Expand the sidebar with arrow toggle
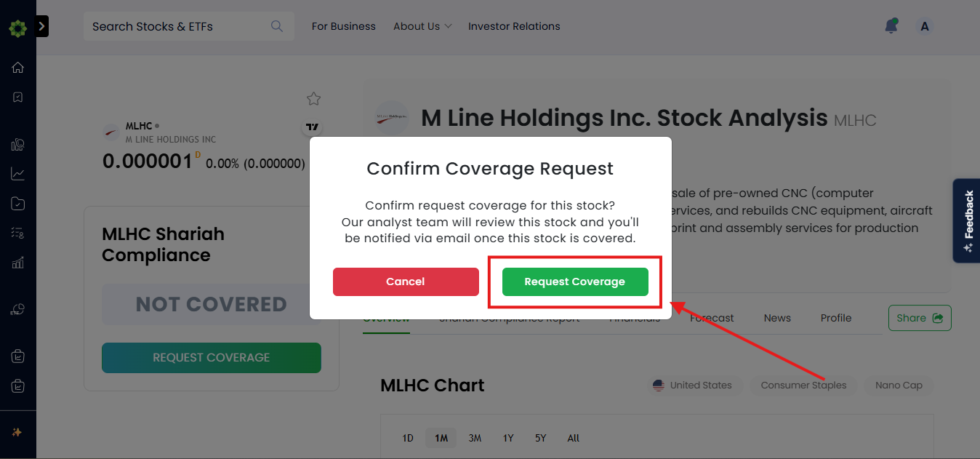 coord(41,26)
